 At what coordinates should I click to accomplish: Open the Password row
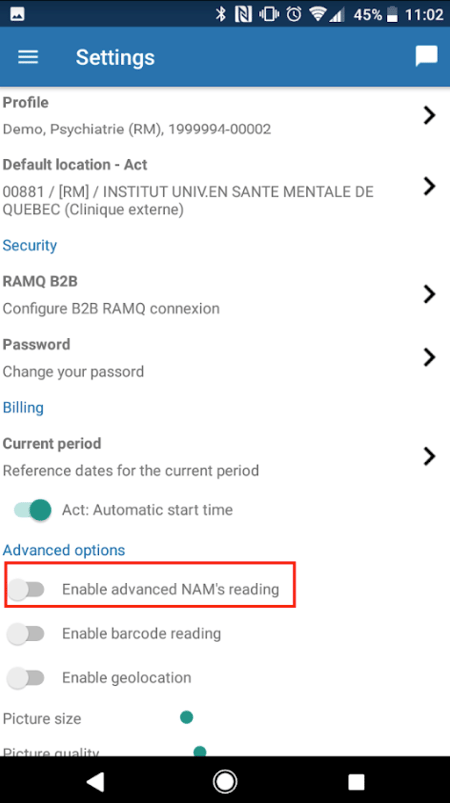pyautogui.click(x=225, y=357)
